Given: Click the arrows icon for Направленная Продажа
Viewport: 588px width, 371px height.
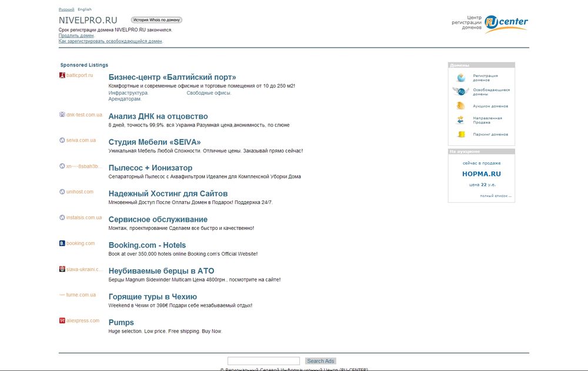Looking at the screenshot, I should [x=461, y=120].
